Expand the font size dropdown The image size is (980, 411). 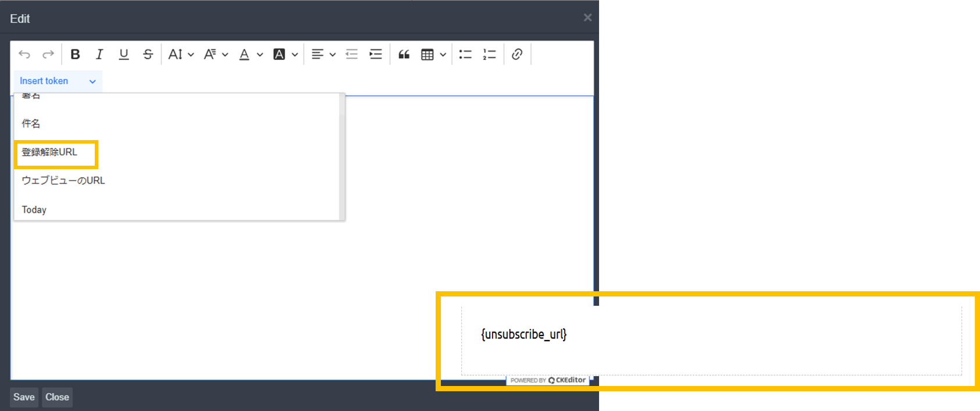tap(181, 54)
